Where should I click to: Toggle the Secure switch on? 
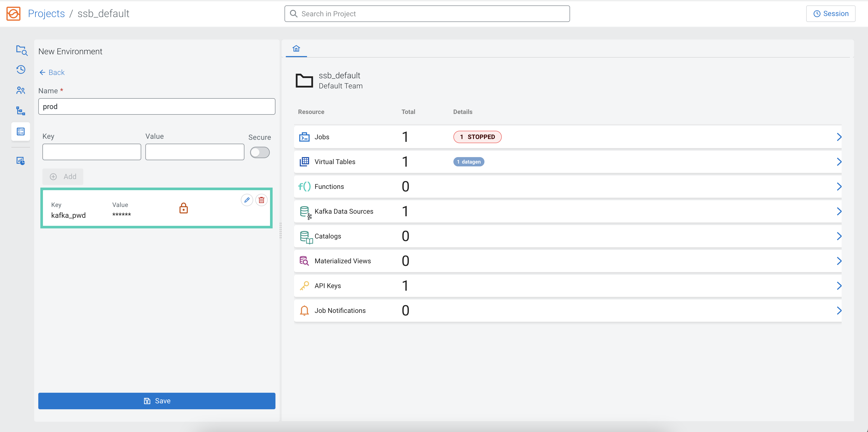click(x=259, y=152)
